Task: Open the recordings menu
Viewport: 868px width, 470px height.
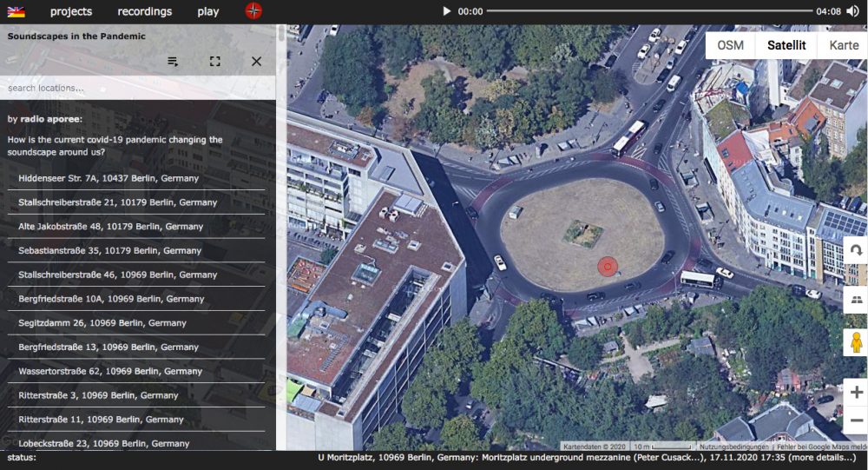Action: [145, 11]
